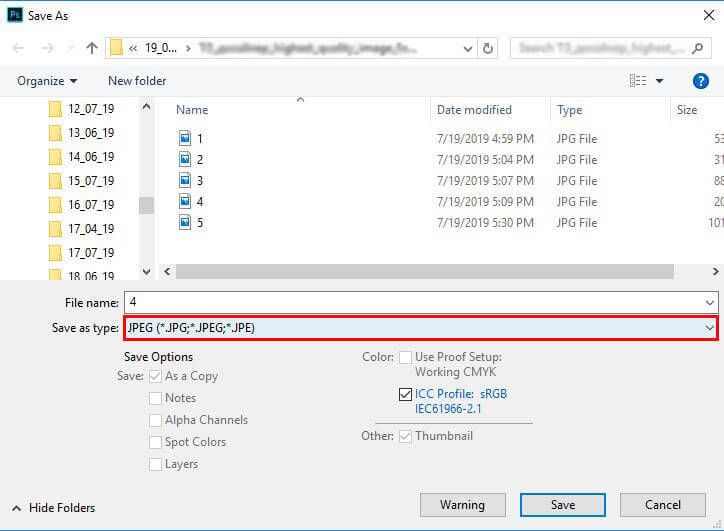Image resolution: width=724 pixels, height=531 pixels.
Task: Sort files by Type column
Action: point(569,110)
